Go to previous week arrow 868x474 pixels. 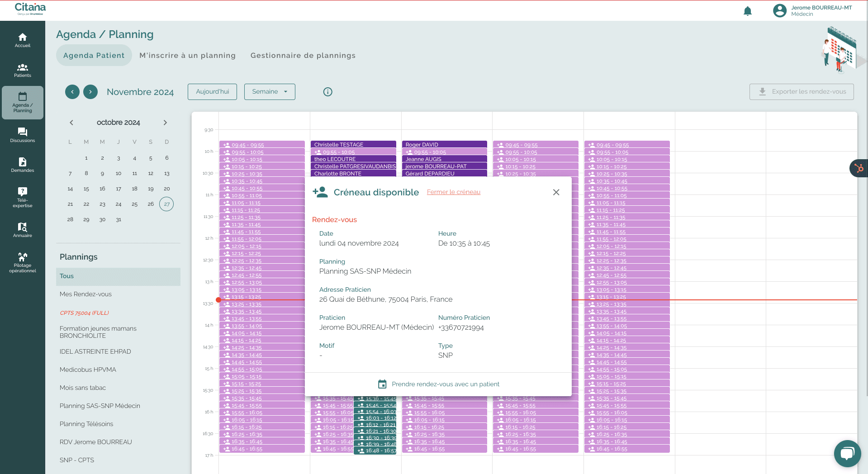[72, 92]
